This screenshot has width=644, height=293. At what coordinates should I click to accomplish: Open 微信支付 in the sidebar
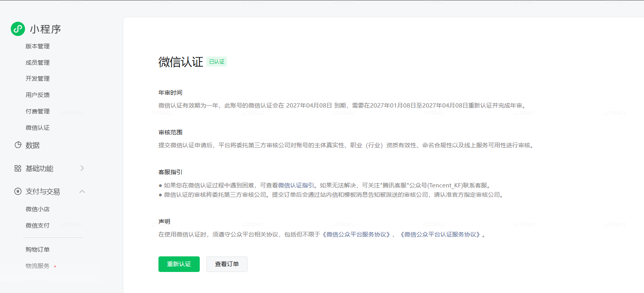pos(38,225)
